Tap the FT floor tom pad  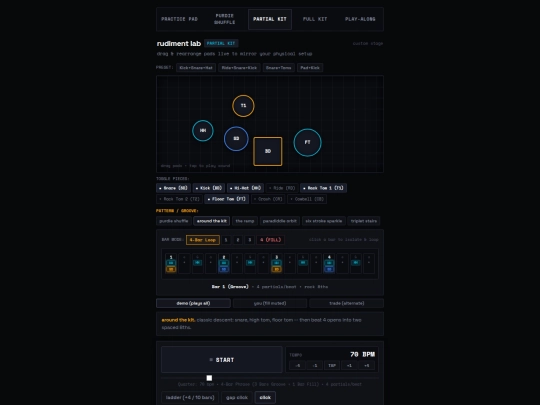[307, 142]
